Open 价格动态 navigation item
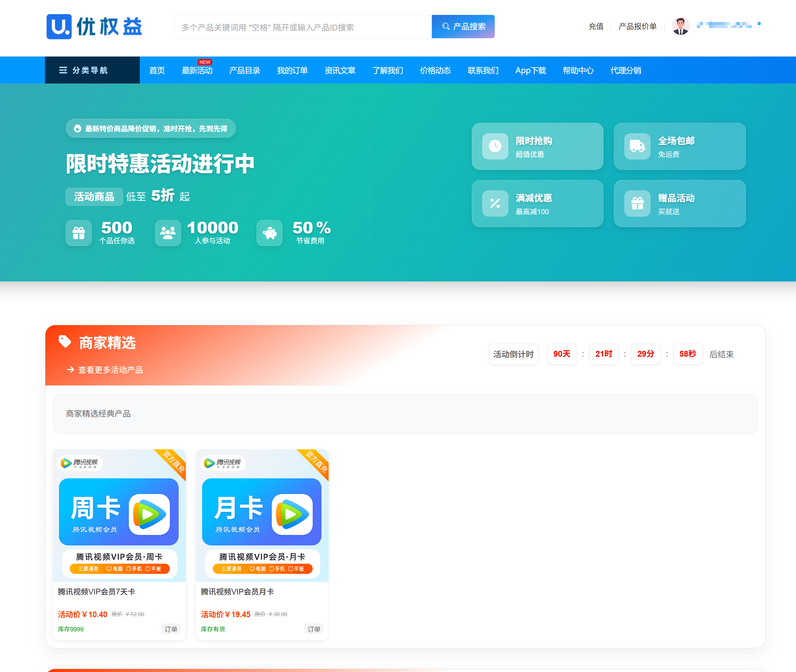796x672 pixels. [x=435, y=70]
